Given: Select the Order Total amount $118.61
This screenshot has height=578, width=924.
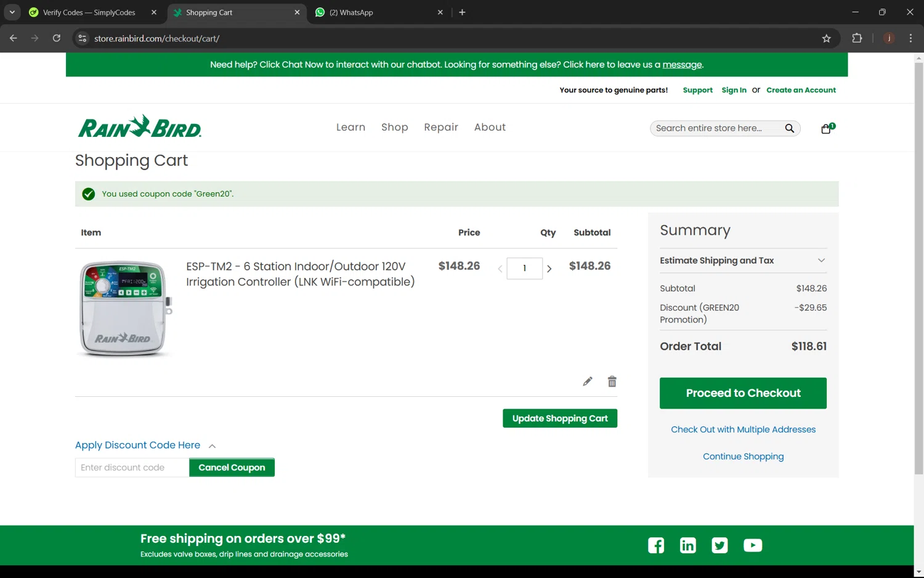Looking at the screenshot, I should click(x=809, y=346).
